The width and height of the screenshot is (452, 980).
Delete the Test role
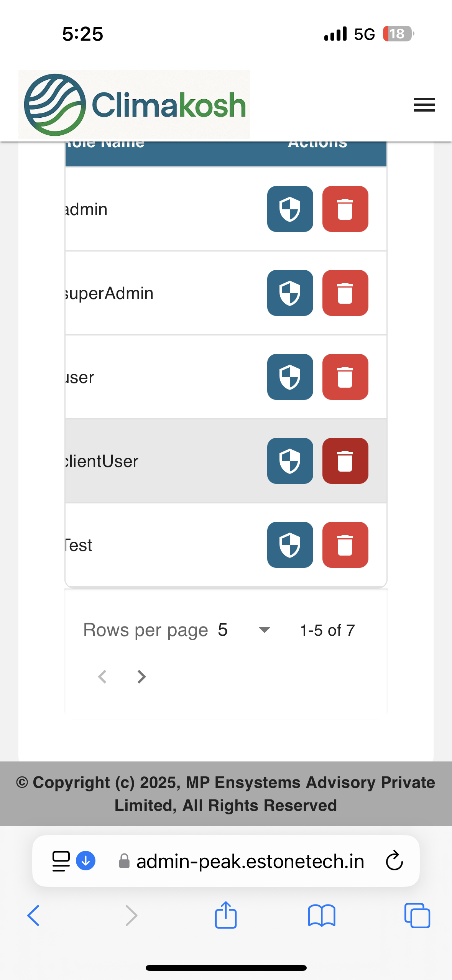click(345, 545)
